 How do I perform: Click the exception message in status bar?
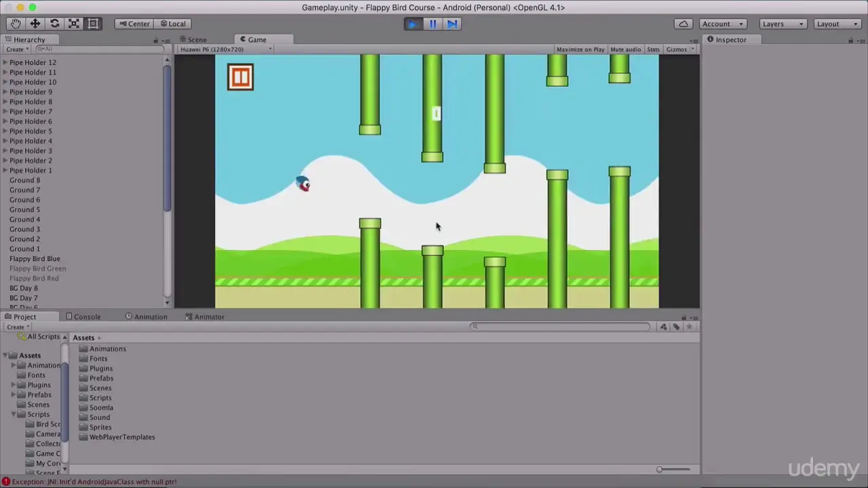point(94,482)
